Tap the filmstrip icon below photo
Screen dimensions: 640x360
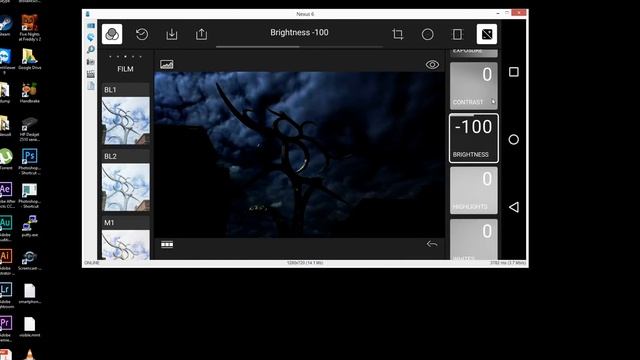[167, 244]
